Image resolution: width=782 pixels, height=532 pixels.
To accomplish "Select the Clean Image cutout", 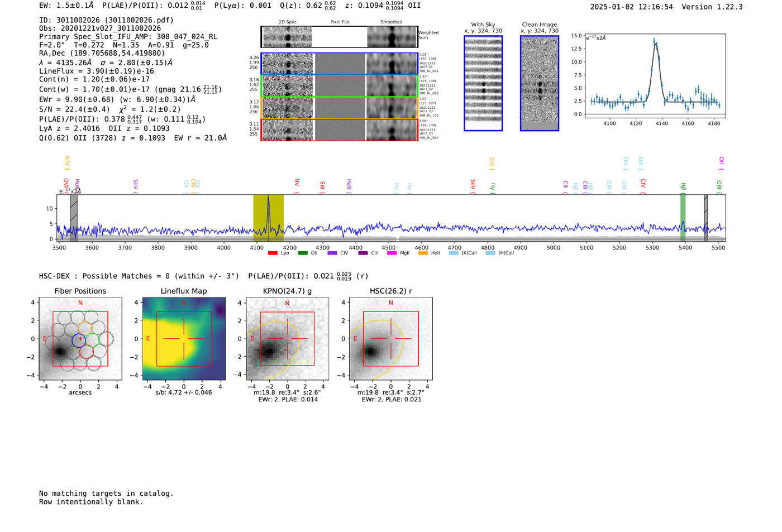I will click(x=540, y=83).
